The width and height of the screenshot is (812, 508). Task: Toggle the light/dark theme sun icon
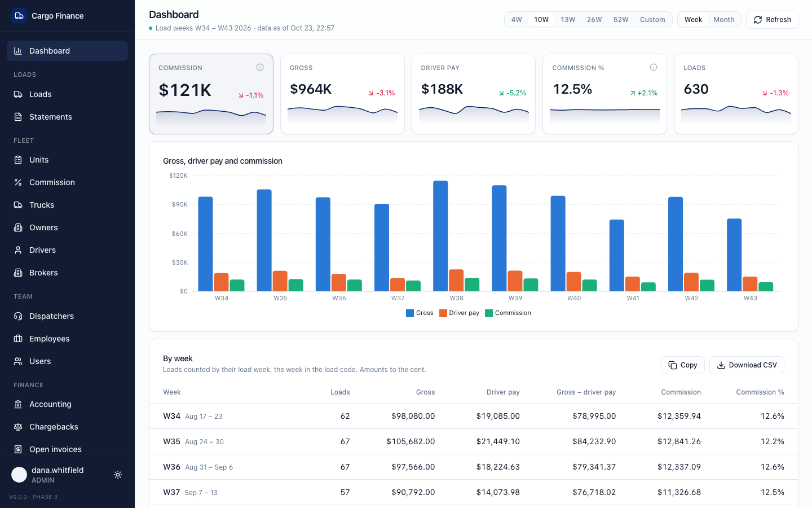point(118,475)
